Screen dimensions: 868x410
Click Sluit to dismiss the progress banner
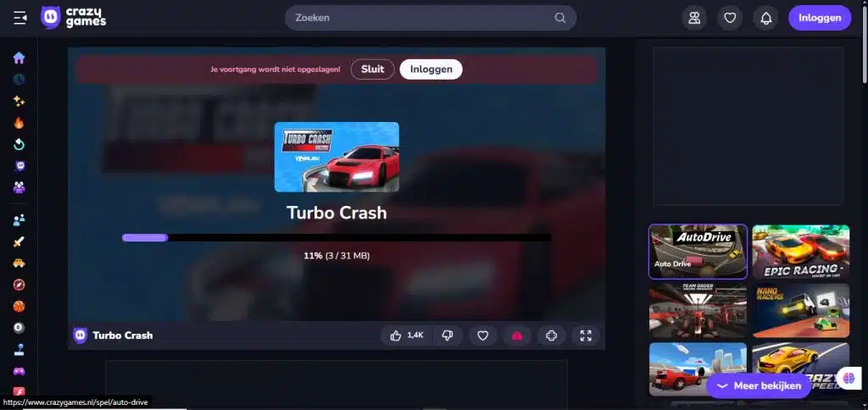pos(373,69)
